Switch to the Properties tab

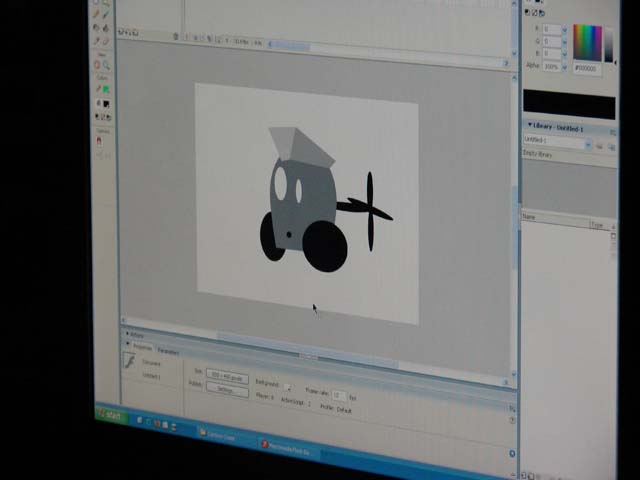[141, 347]
